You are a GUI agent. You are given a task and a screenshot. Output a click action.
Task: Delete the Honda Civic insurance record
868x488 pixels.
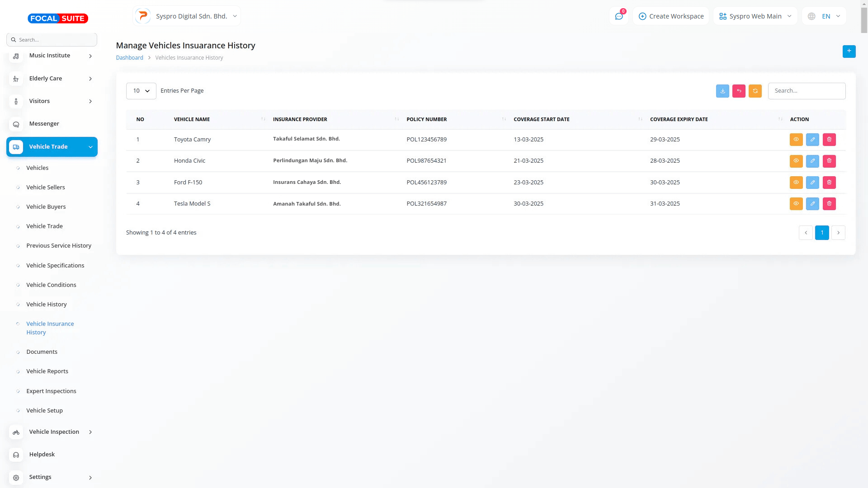click(829, 161)
